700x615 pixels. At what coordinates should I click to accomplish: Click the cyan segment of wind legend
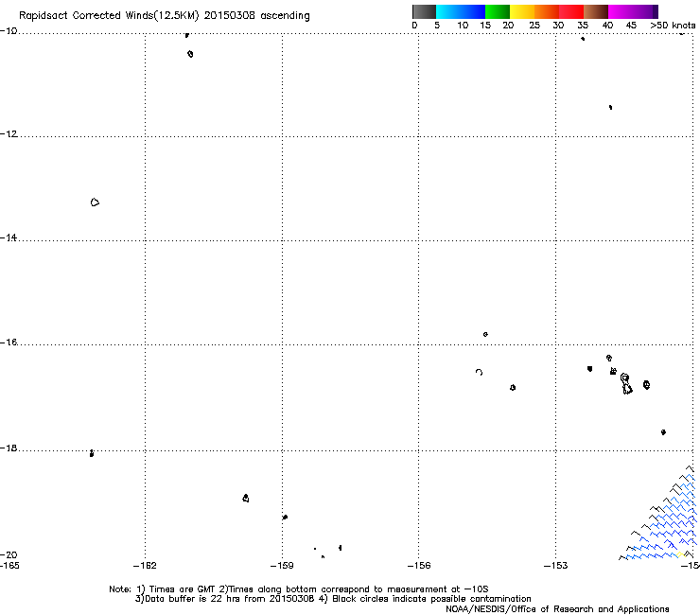448,11
